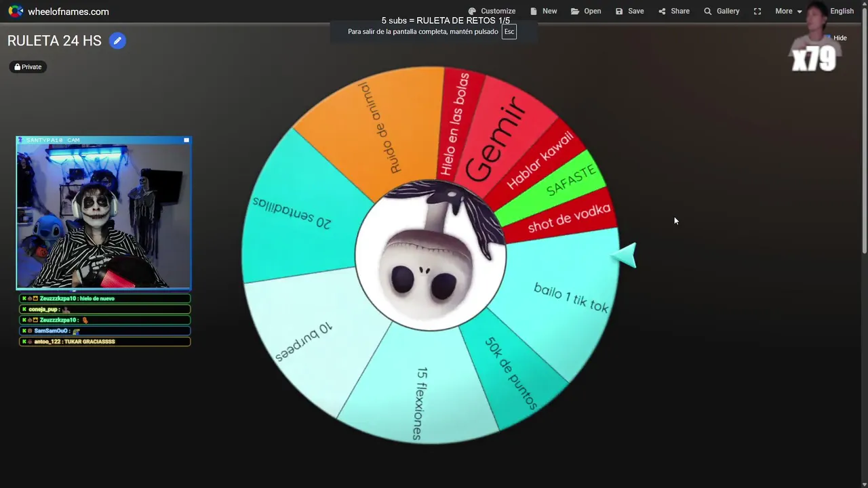
Task: Click the x79 counter overlay
Action: tap(814, 60)
